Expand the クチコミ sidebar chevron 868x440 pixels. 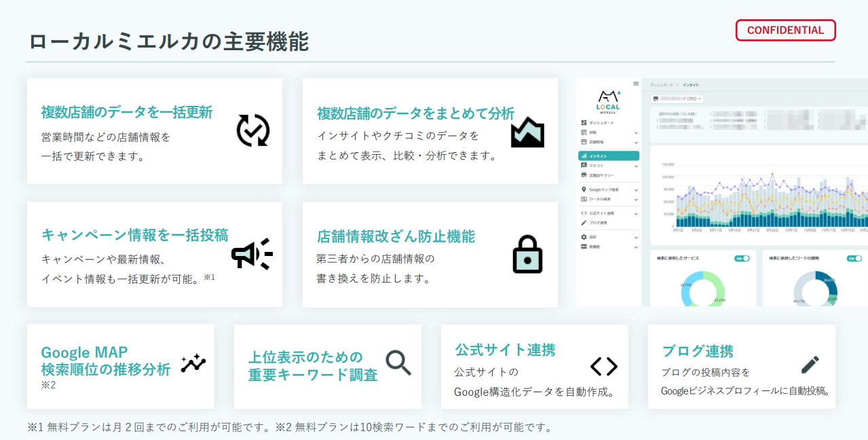636,166
